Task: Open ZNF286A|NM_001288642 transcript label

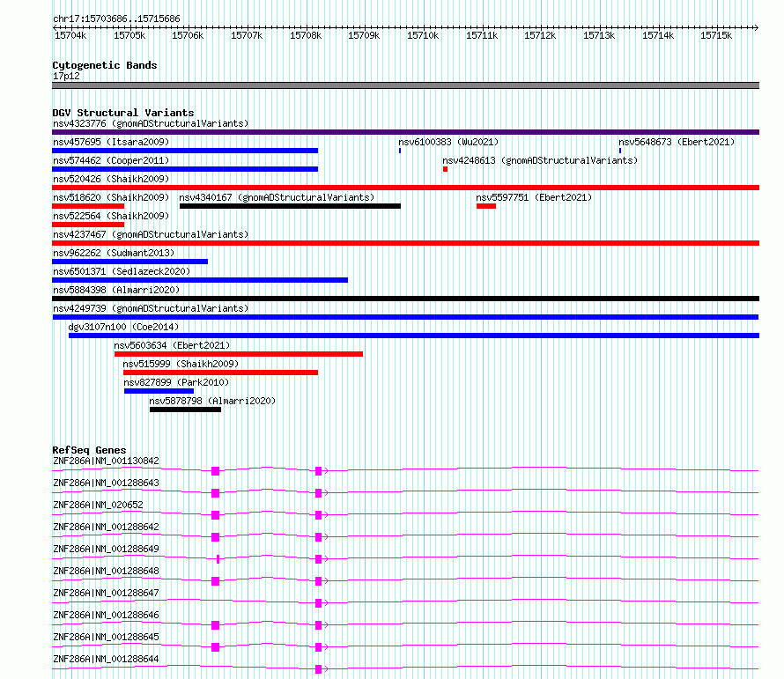Action: 106,527
